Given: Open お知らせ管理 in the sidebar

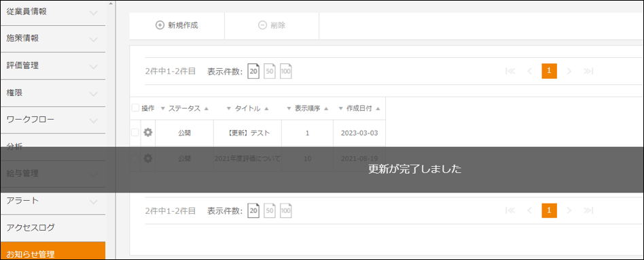Looking at the screenshot, I should click(52, 251).
